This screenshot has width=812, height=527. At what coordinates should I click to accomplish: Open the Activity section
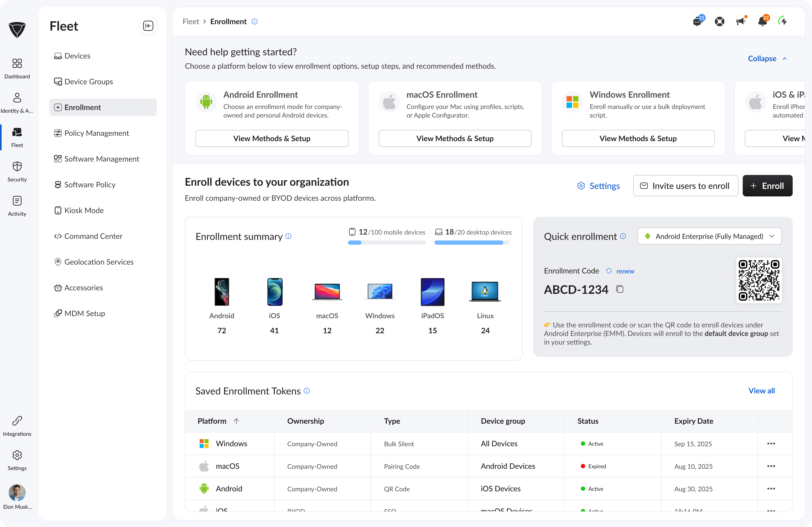(x=17, y=206)
